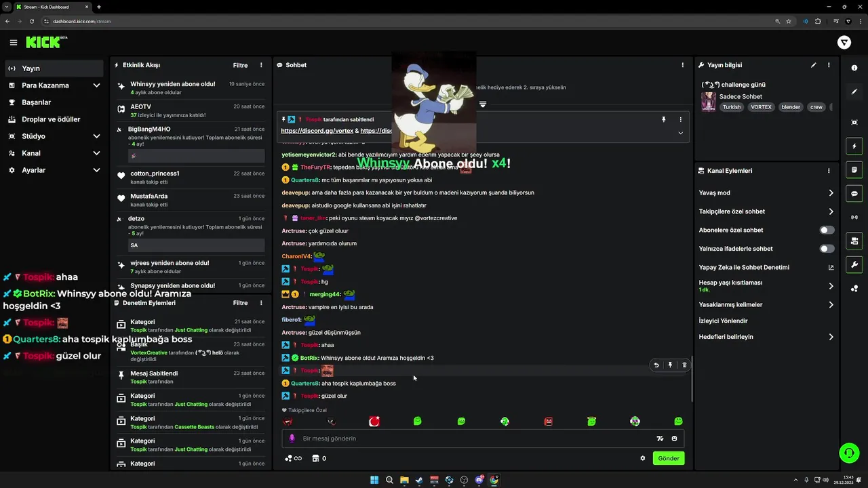The width and height of the screenshot is (868, 488).
Task: Insert the red angry face emote
Action: (549, 422)
